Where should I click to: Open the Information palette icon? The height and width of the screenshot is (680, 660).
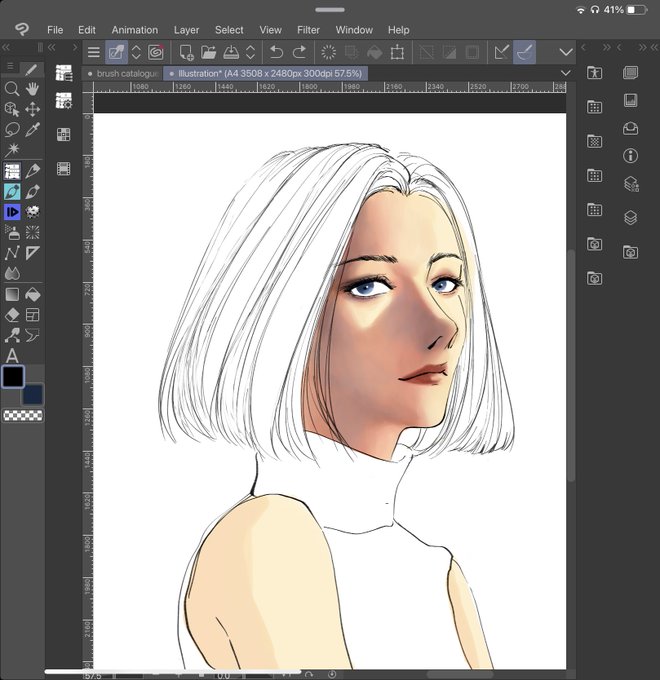(x=631, y=156)
